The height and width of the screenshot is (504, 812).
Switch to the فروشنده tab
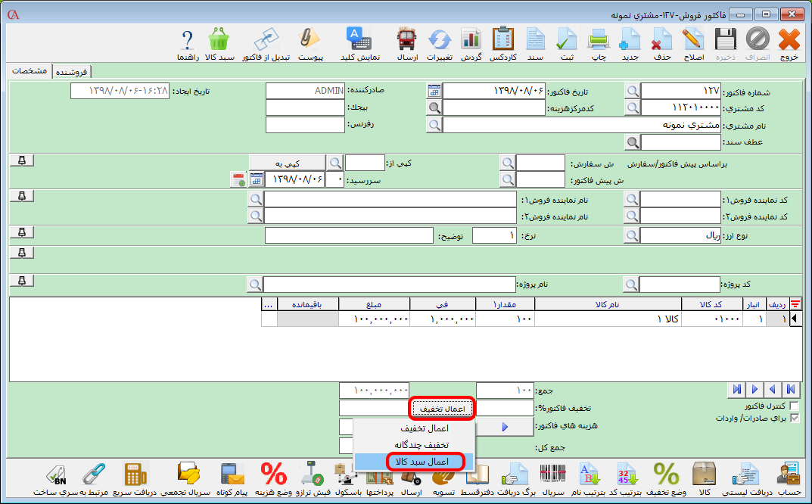pos(71,72)
